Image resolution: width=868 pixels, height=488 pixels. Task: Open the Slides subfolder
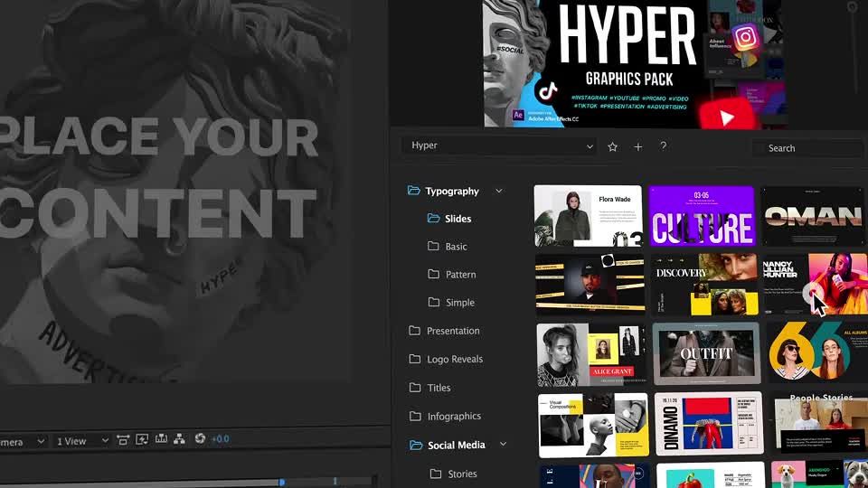(x=449, y=219)
